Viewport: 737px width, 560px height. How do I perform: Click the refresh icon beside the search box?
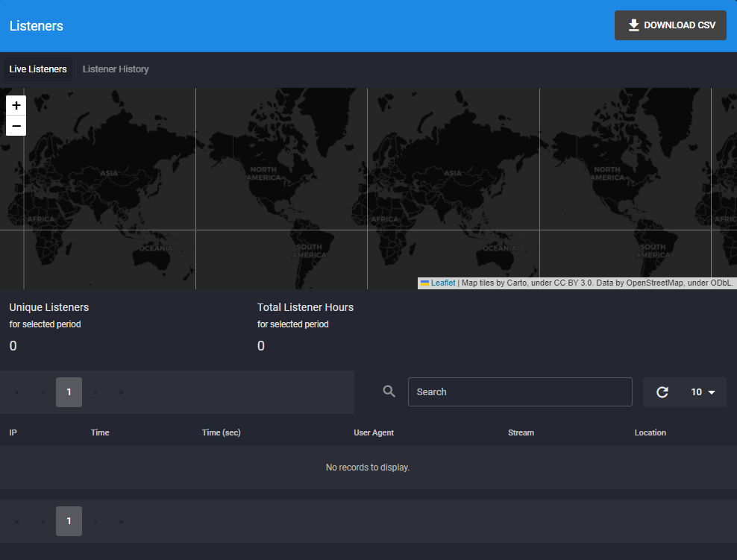[662, 392]
